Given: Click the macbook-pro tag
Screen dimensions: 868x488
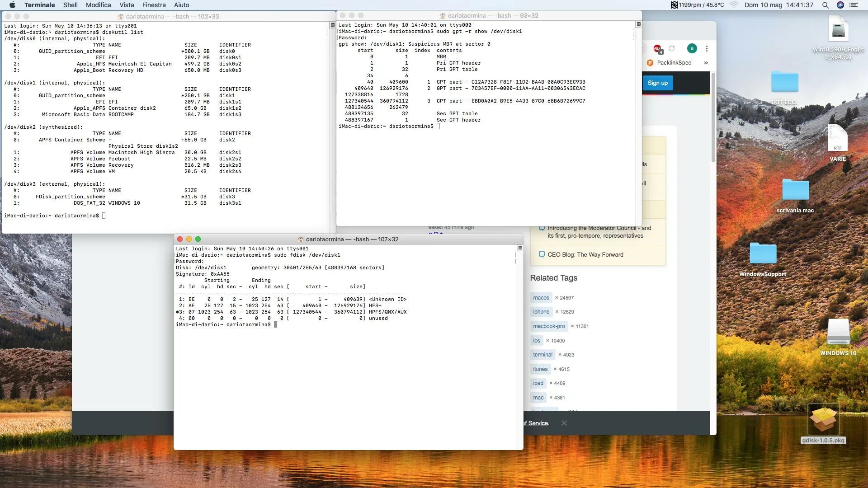Looking at the screenshot, I should tap(548, 326).
